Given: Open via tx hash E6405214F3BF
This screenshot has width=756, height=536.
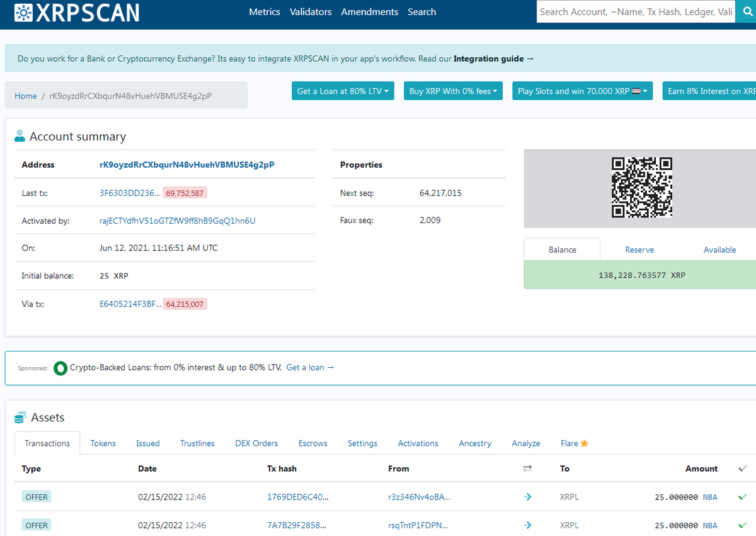Looking at the screenshot, I should [x=130, y=304].
